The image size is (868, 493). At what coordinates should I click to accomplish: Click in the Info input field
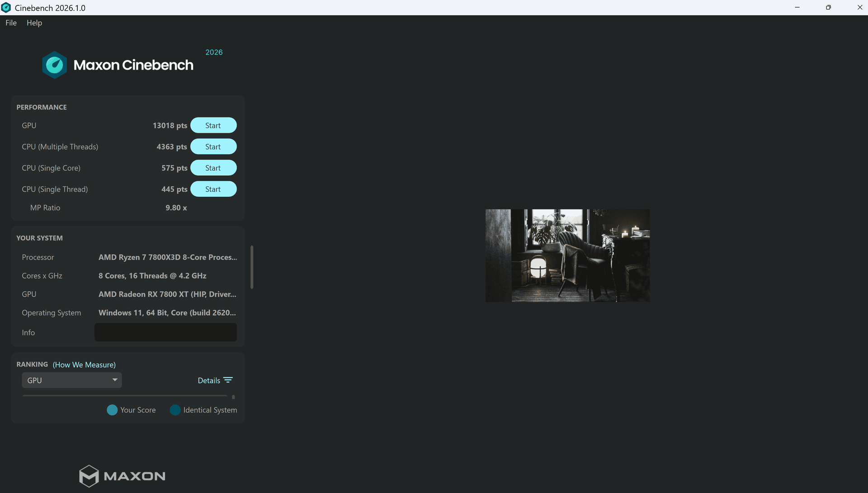(165, 332)
